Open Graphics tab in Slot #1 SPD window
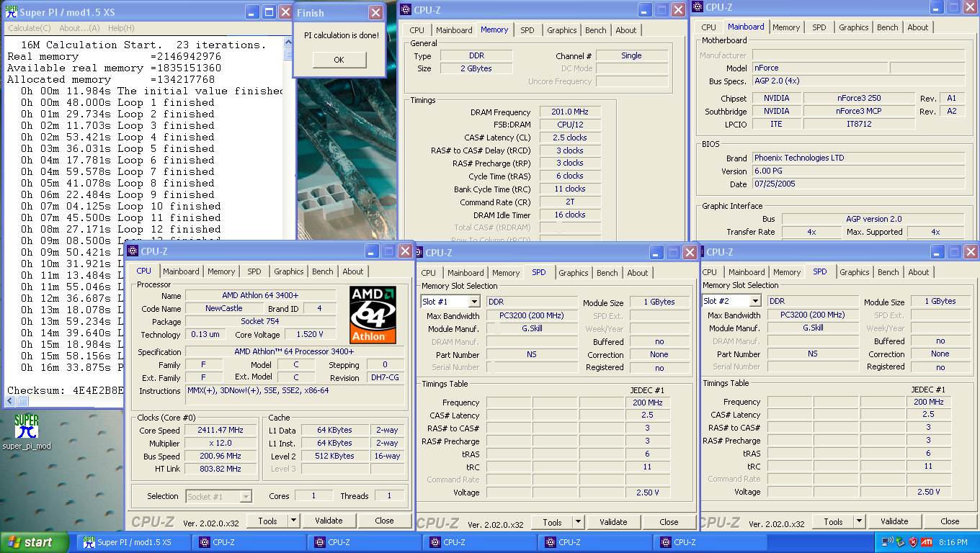 [574, 273]
